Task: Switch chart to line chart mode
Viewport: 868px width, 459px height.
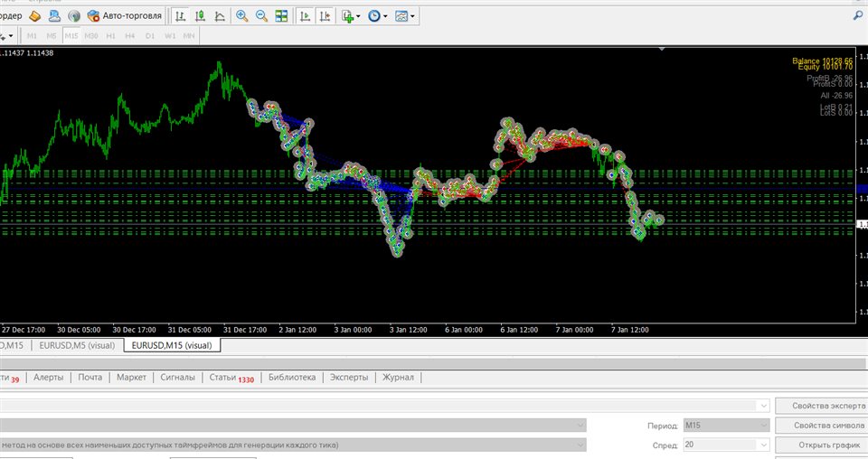Action: pyautogui.click(x=220, y=15)
